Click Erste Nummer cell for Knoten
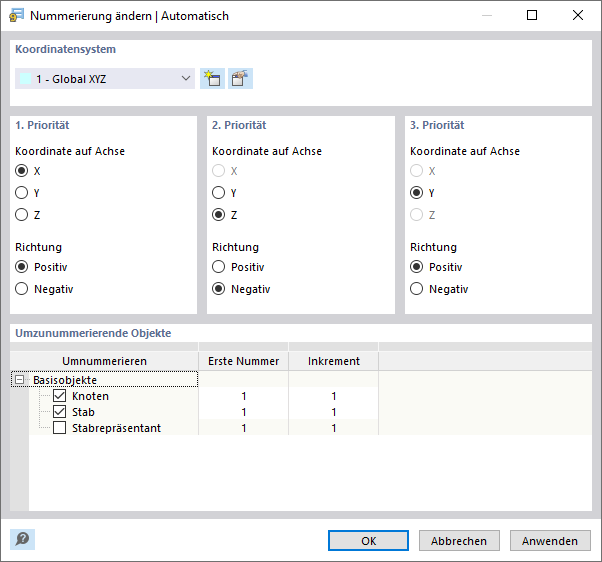This screenshot has height=562, width=602. pos(243,396)
